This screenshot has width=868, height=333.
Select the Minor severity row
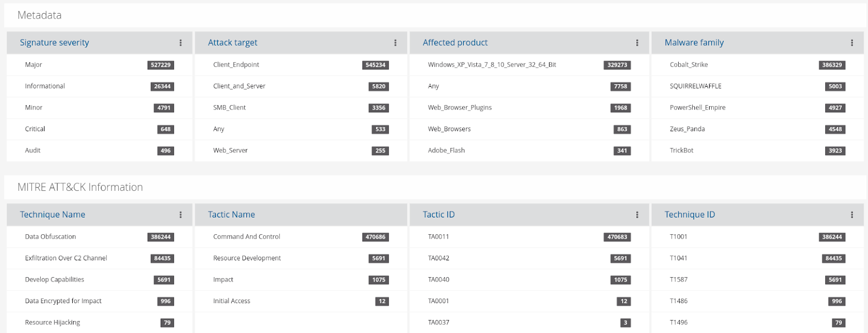click(100, 107)
